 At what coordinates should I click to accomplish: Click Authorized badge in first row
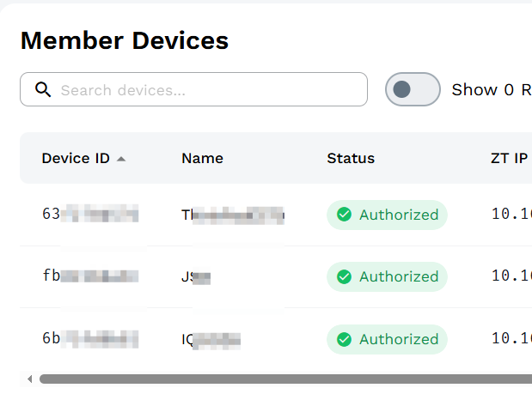(x=387, y=215)
